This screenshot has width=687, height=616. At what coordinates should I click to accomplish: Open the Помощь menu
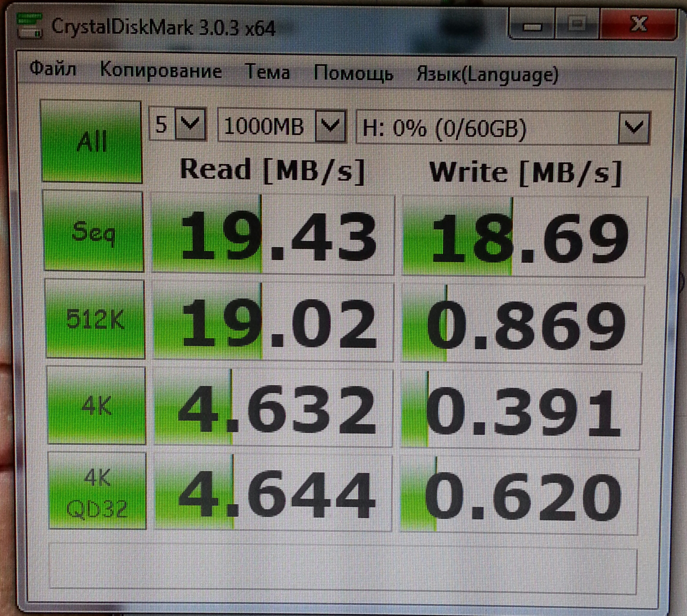[x=353, y=73]
